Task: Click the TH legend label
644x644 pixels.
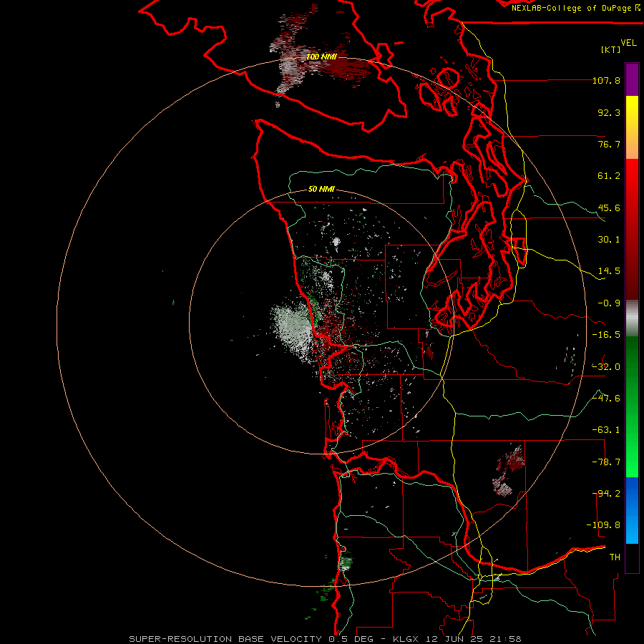Action: click(x=615, y=557)
